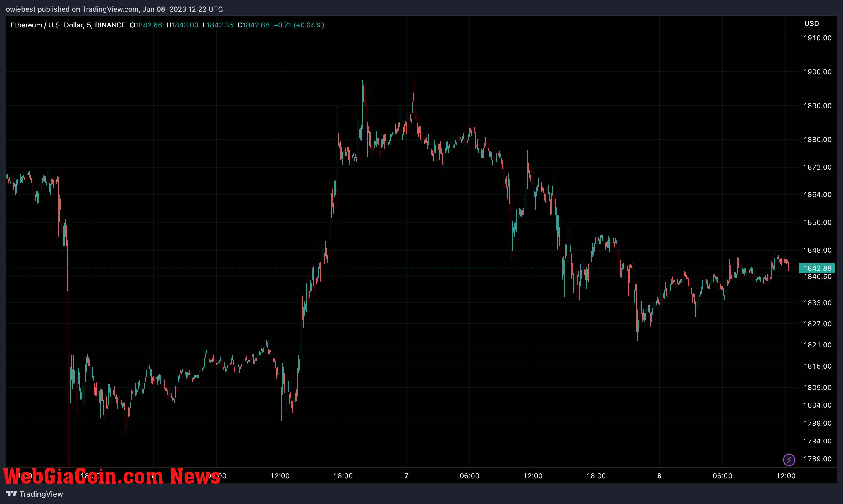Click the 1804.00 price axis label
Viewport: 843px width, 504px height.
coord(818,405)
